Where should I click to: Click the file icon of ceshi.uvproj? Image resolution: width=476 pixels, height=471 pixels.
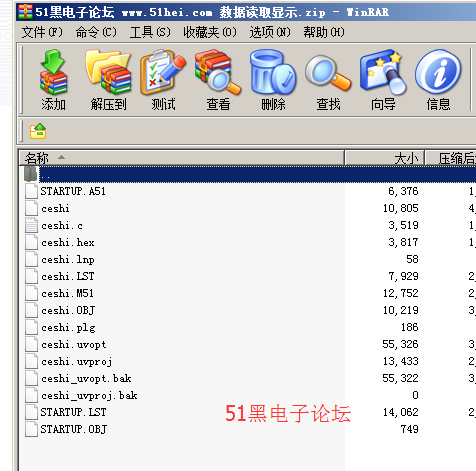pos(31,361)
